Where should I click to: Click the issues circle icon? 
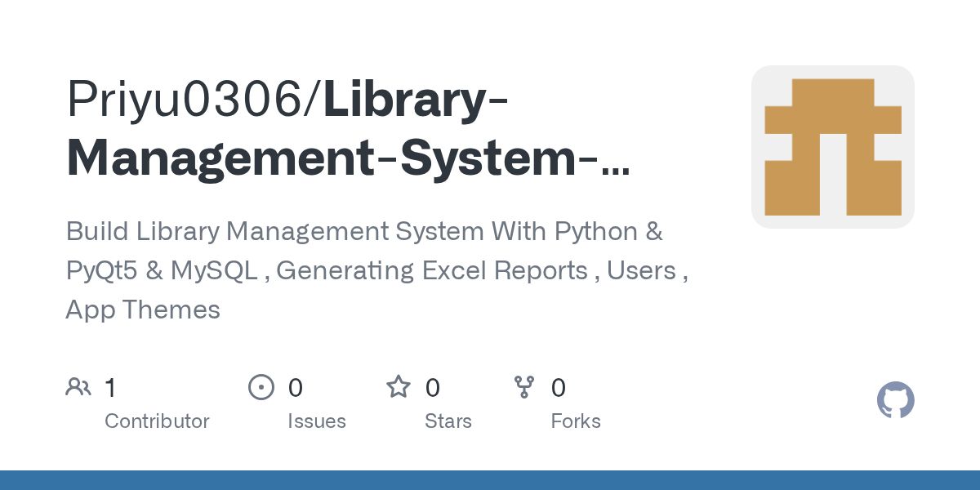click(261, 387)
